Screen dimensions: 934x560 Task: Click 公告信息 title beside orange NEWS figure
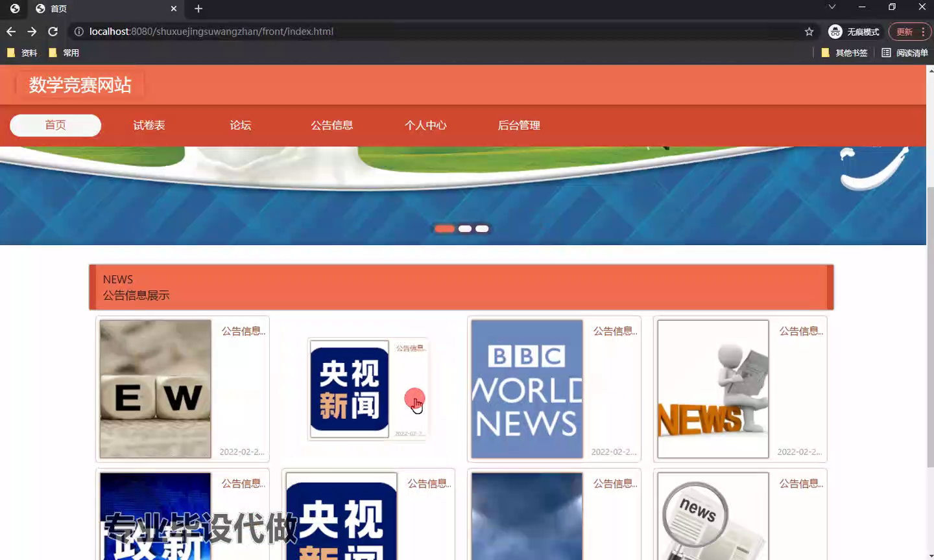801,331
